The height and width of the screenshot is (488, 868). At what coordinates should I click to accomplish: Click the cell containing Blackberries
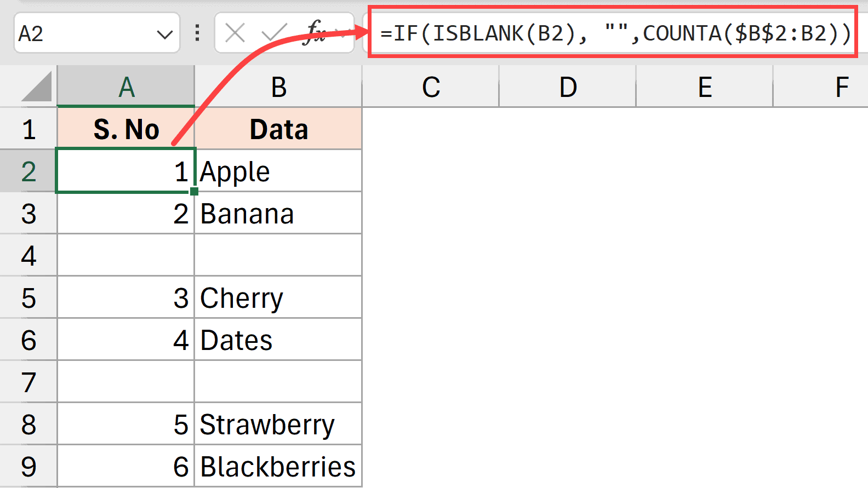(277, 466)
